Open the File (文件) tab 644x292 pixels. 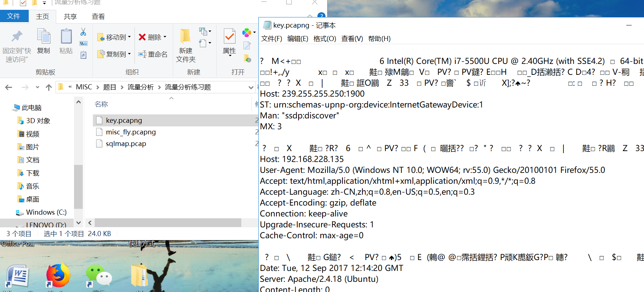pos(14,16)
